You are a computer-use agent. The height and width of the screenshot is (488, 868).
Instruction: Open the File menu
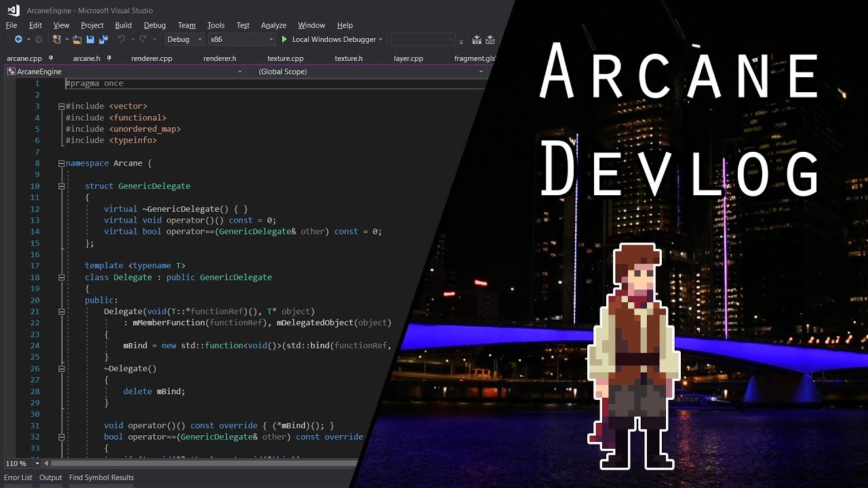click(12, 25)
